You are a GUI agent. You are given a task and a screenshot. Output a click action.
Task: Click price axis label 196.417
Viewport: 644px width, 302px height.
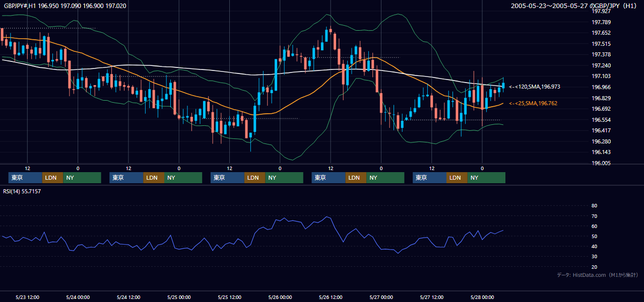coord(601,130)
